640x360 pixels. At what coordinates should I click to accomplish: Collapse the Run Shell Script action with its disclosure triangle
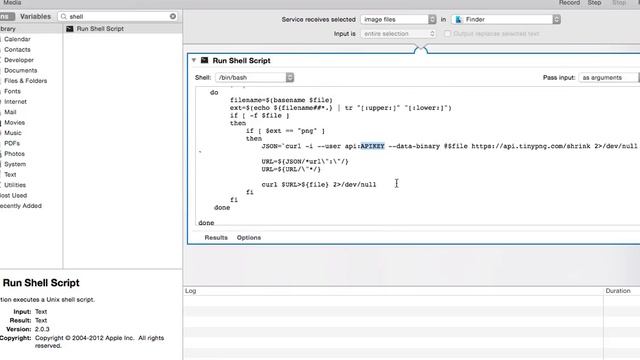tap(194, 60)
